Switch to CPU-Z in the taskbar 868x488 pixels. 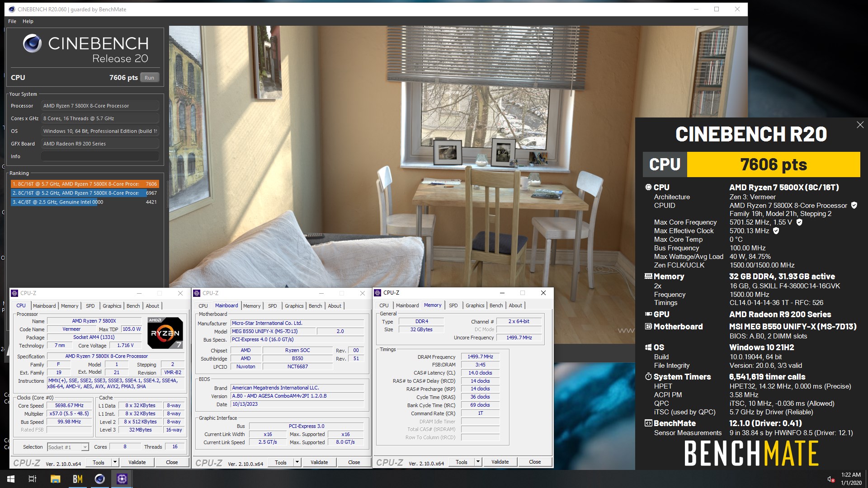[122, 479]
